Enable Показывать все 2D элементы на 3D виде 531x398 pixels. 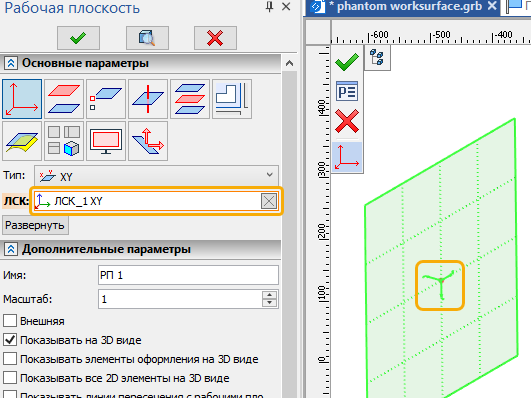coord(10,377)
